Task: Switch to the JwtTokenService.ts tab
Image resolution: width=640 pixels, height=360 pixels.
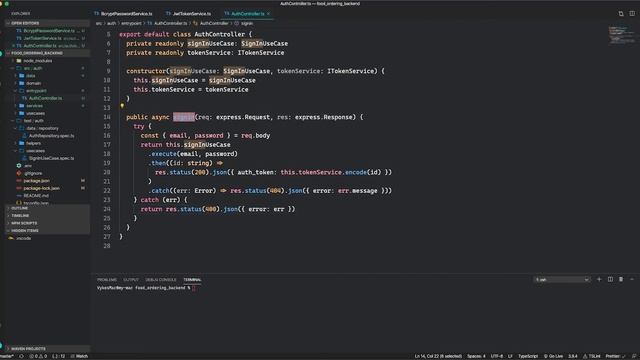Action: (188, 13)
